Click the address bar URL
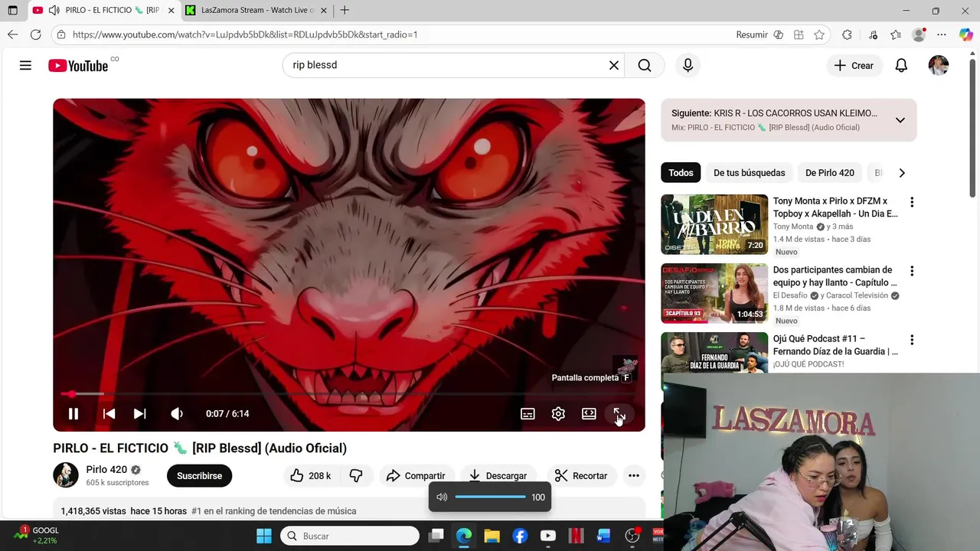 pos(245,34)
